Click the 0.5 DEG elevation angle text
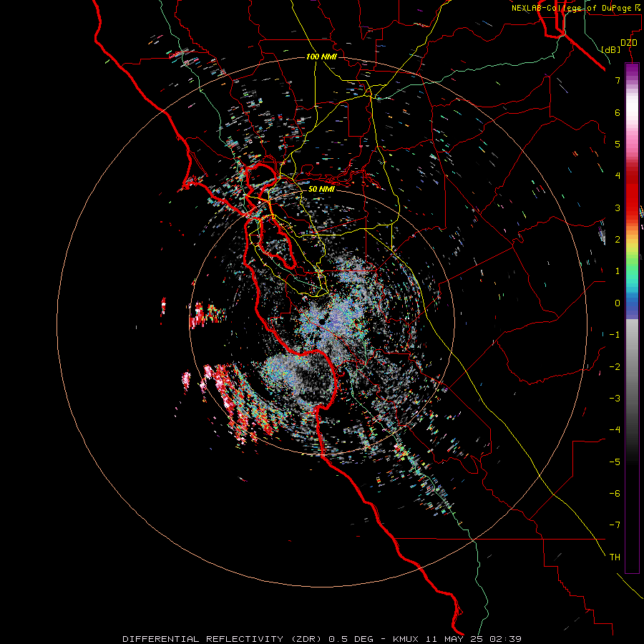644x644 pixels. (x=351, y=639)
